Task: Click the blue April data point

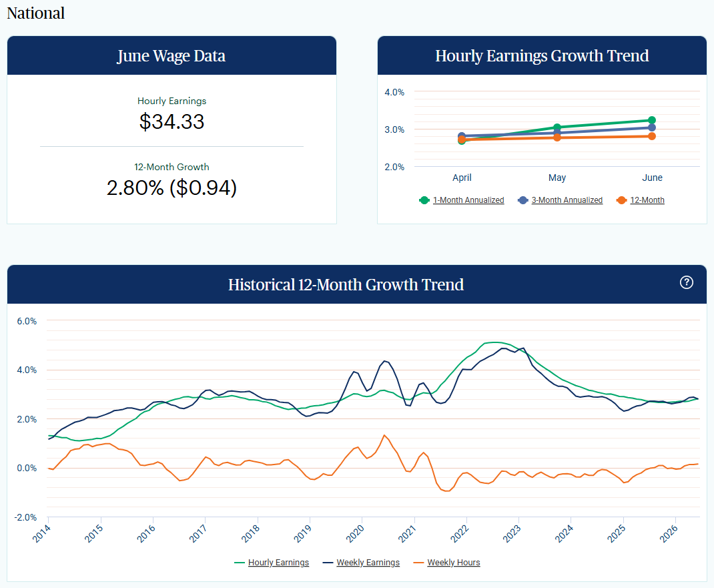Action: click(462, 135)
